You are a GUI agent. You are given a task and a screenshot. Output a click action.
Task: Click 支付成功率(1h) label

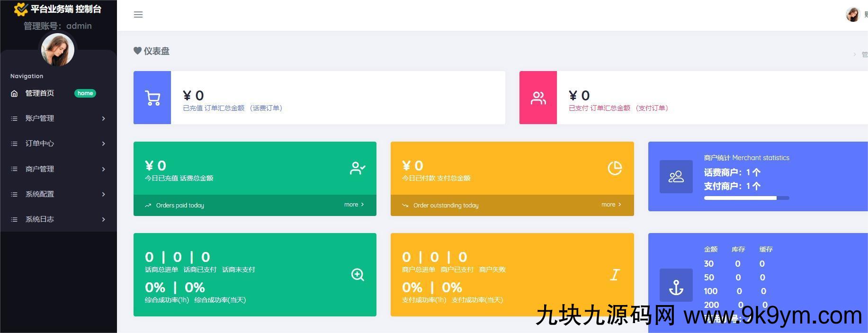tap(424, 300)
